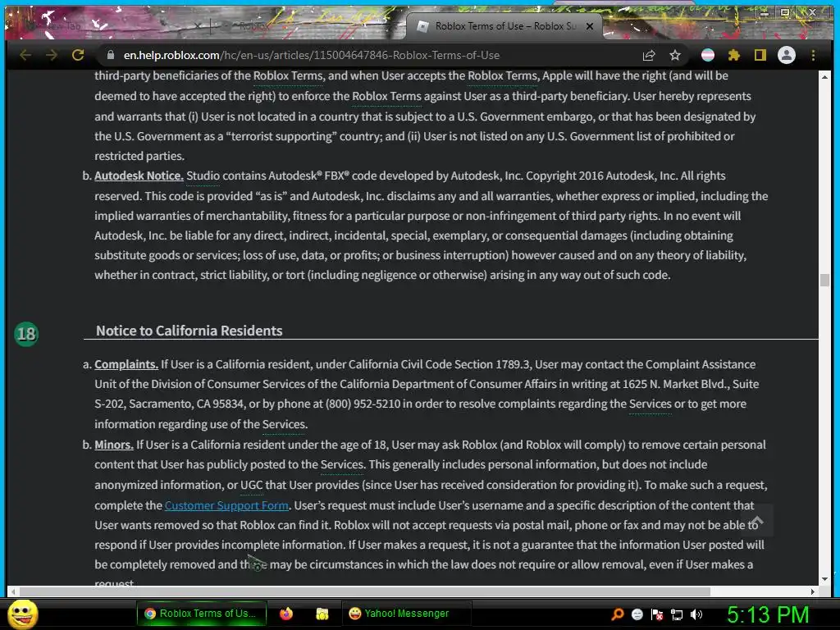Open the smiley face Start button
This screenshot has width=840, height=630.
tap(23, 614)
